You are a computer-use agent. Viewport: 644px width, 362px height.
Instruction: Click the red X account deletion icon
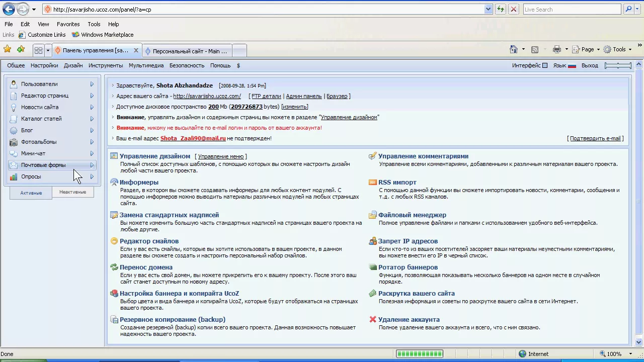[x=373, y=319]
